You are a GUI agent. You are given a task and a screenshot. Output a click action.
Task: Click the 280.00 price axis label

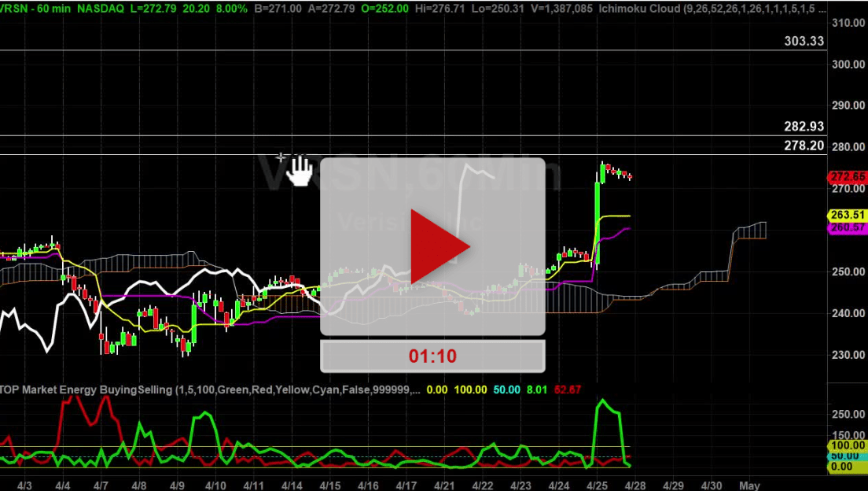click(848, 147)
